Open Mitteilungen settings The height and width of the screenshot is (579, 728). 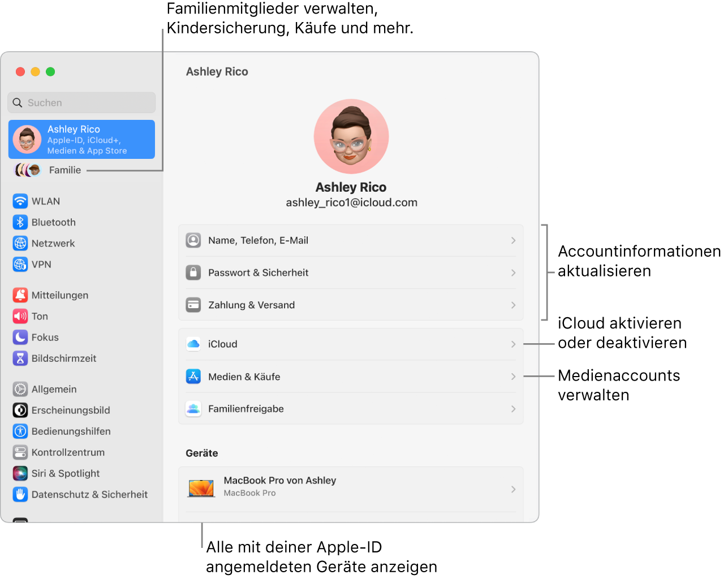[x=20, y=295]
